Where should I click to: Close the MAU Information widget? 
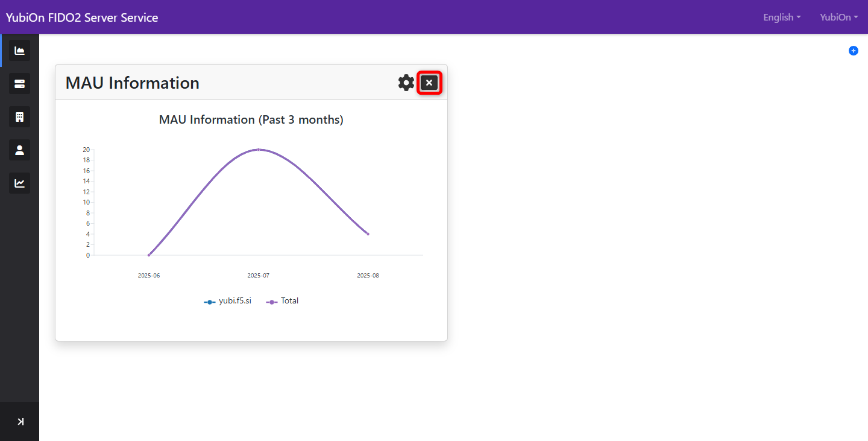(x=429, y=83)
